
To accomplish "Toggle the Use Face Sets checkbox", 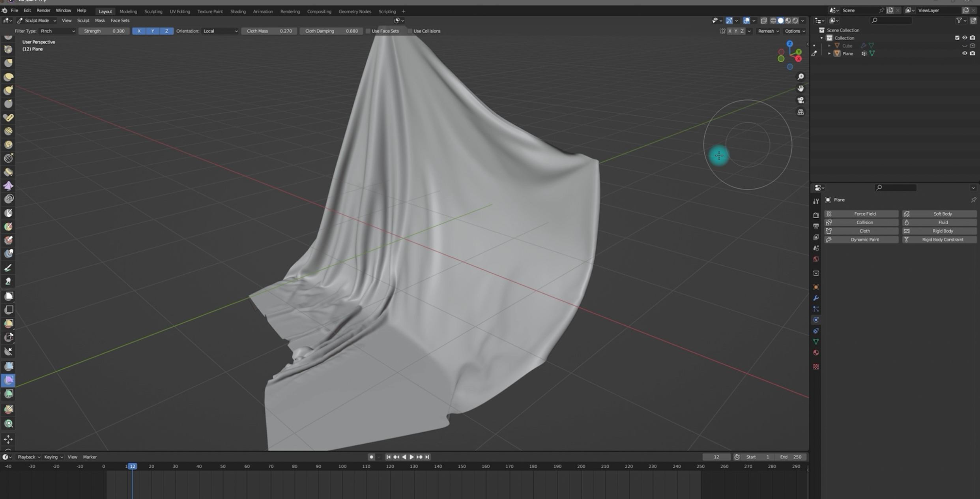I will click(368, 31).
